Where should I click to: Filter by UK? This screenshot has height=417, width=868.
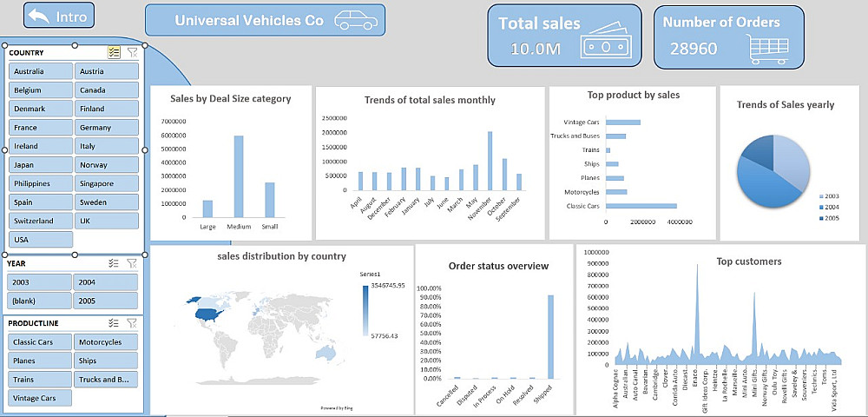(106, 221)
